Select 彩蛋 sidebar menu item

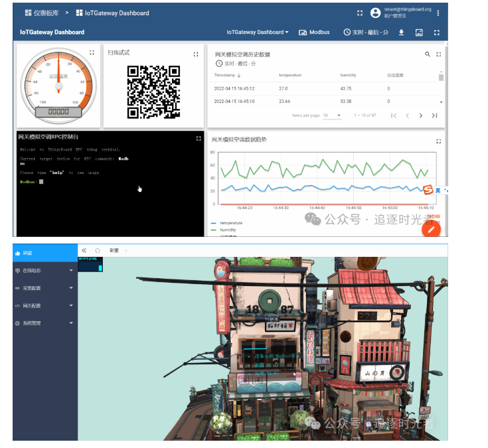pyautogui.click(x=45, y=253)
